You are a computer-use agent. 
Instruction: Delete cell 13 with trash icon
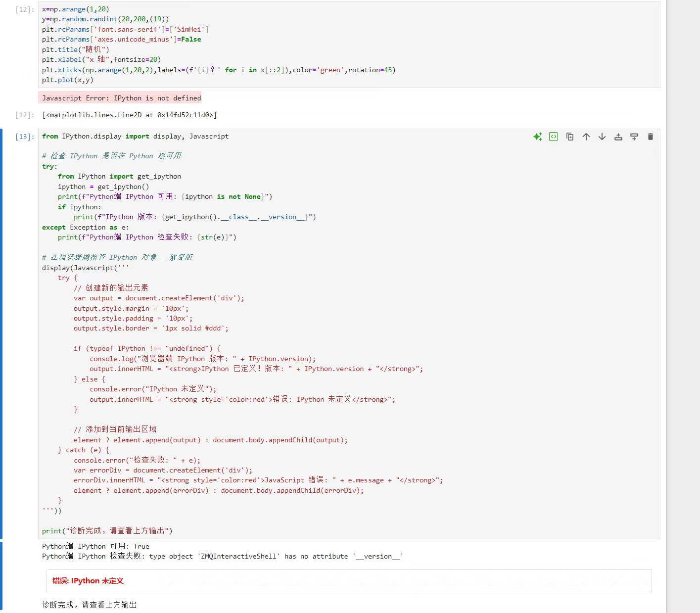coord(650,137)
